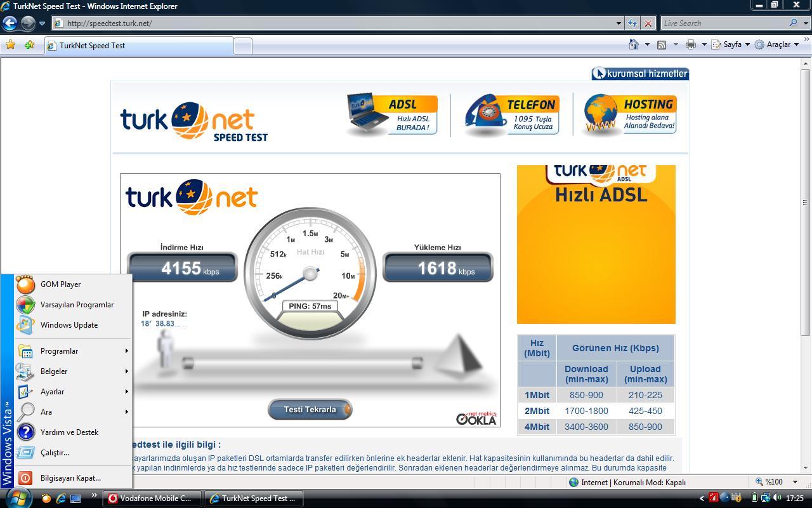Screen dimensions: 812x508
Task: Click the ADSL laptop banner
Action: (392, 115)
